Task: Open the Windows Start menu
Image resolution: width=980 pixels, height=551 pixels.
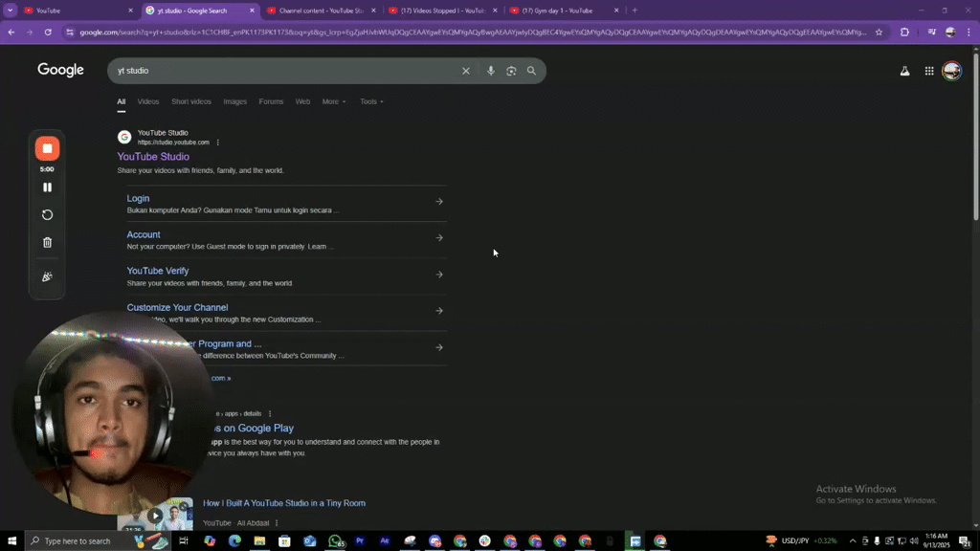Action: 11,541
